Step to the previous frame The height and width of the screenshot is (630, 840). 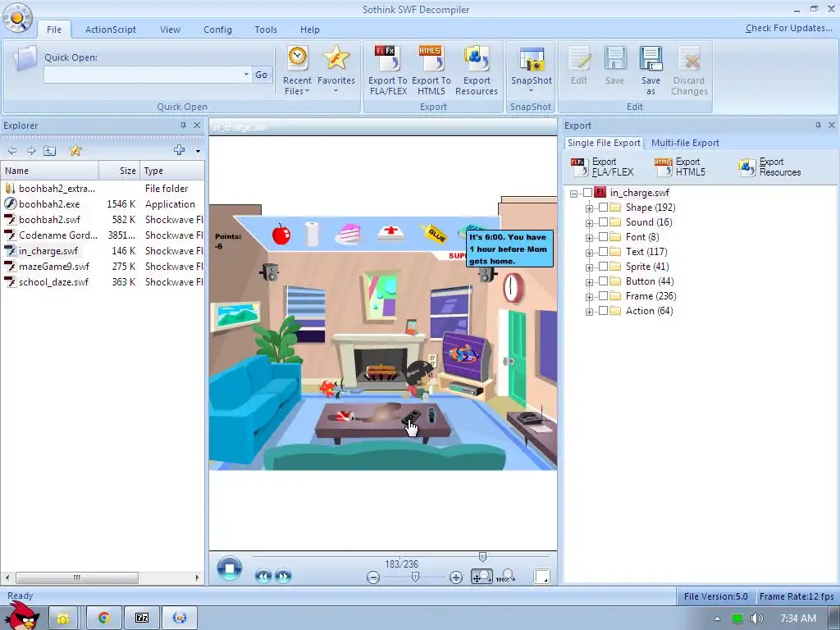click(x=263, y=577)
